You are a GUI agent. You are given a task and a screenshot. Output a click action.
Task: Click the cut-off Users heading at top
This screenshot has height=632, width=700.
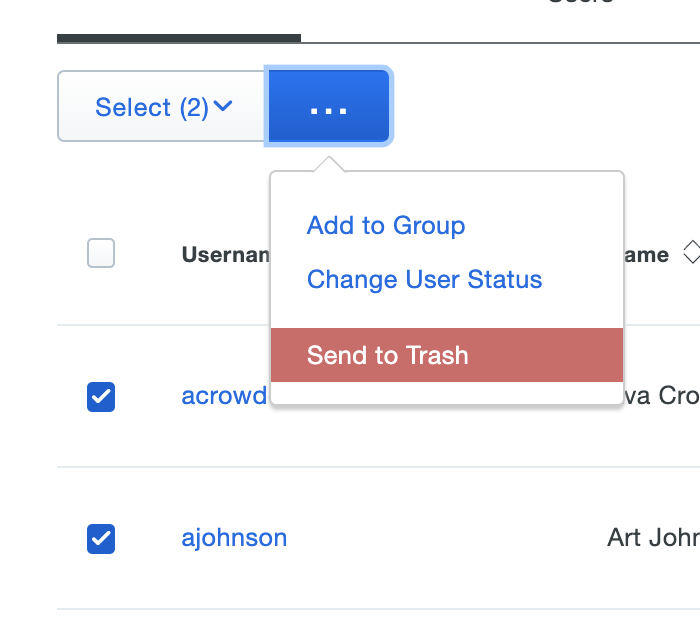(580, 3)
